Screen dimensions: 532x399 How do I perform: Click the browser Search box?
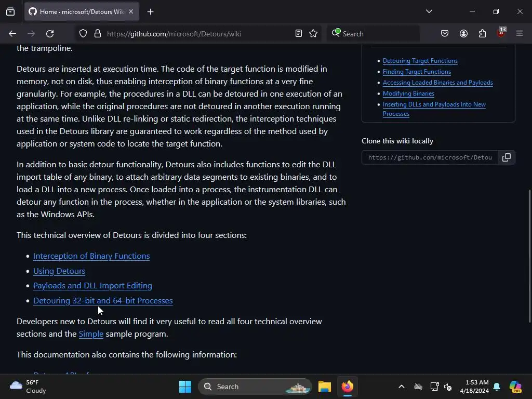coord(373,34)
